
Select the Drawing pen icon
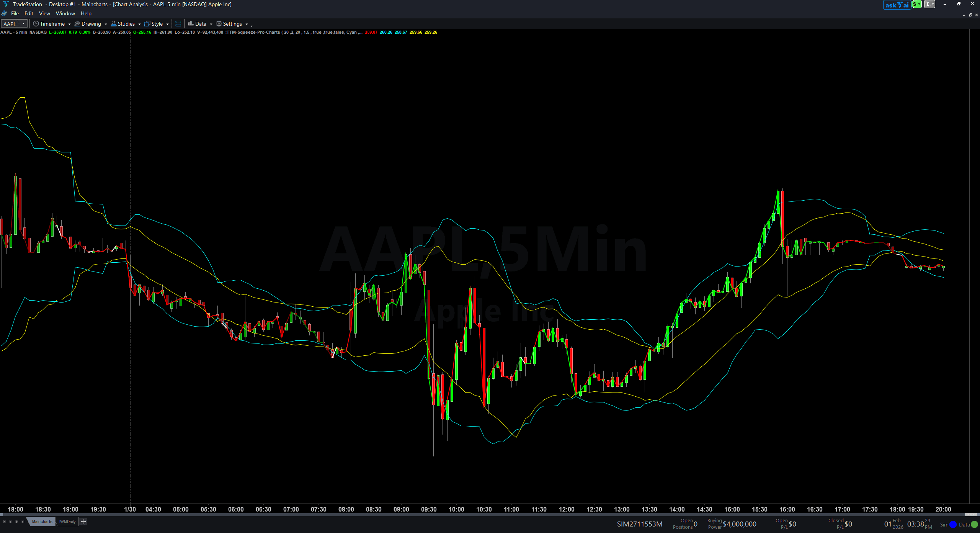(x=77, y=23)
